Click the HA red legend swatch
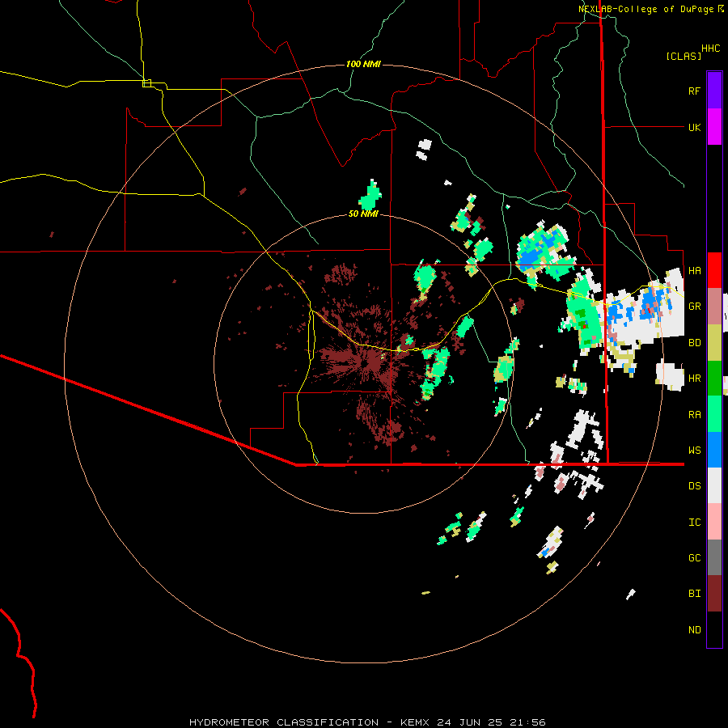 click(714, 270)
